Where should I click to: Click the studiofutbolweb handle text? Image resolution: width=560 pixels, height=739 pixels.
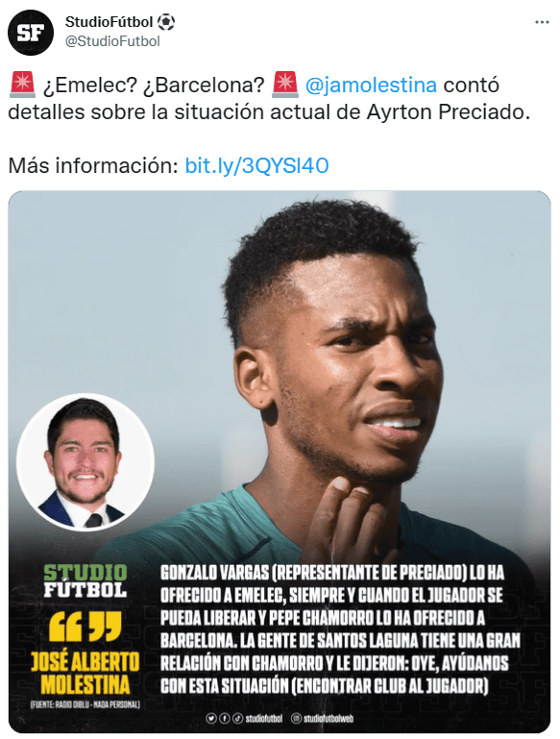[x=329, y=718]
